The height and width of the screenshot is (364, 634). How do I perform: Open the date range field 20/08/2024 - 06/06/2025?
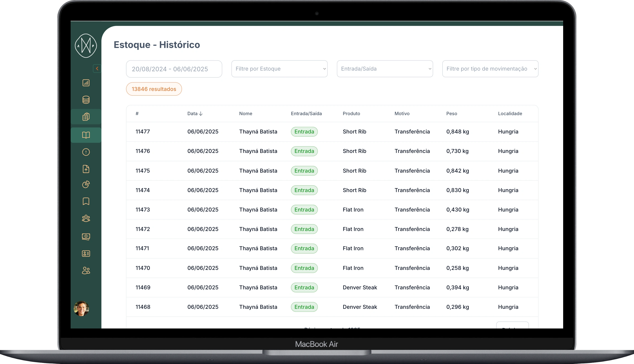coord(174,69)
